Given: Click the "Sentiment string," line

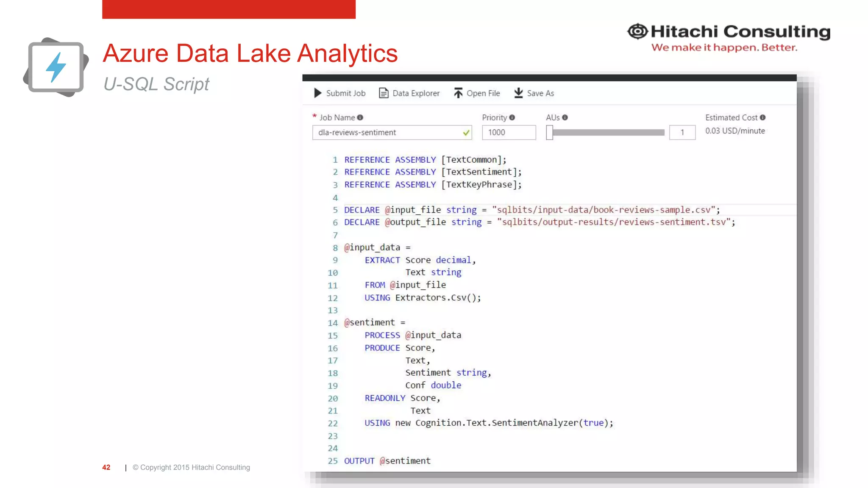Looking at the screenshot, I should click(448, 373).
